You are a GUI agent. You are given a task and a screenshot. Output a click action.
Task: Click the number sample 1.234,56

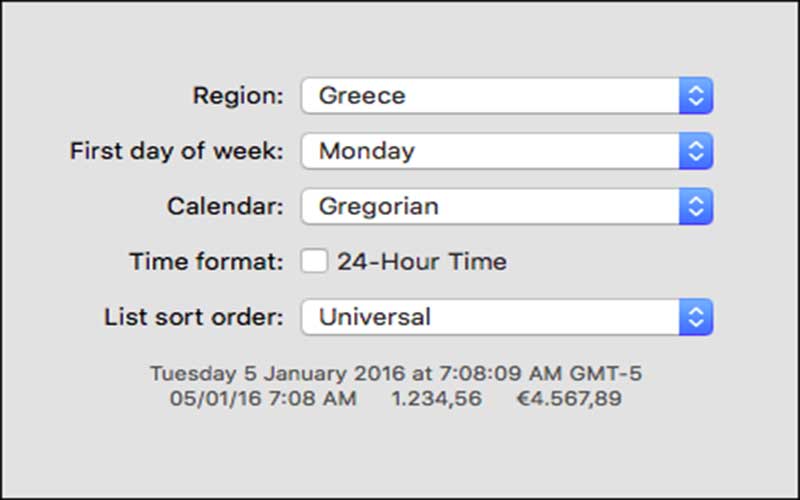pyautogui.click(x=436, y=398)
